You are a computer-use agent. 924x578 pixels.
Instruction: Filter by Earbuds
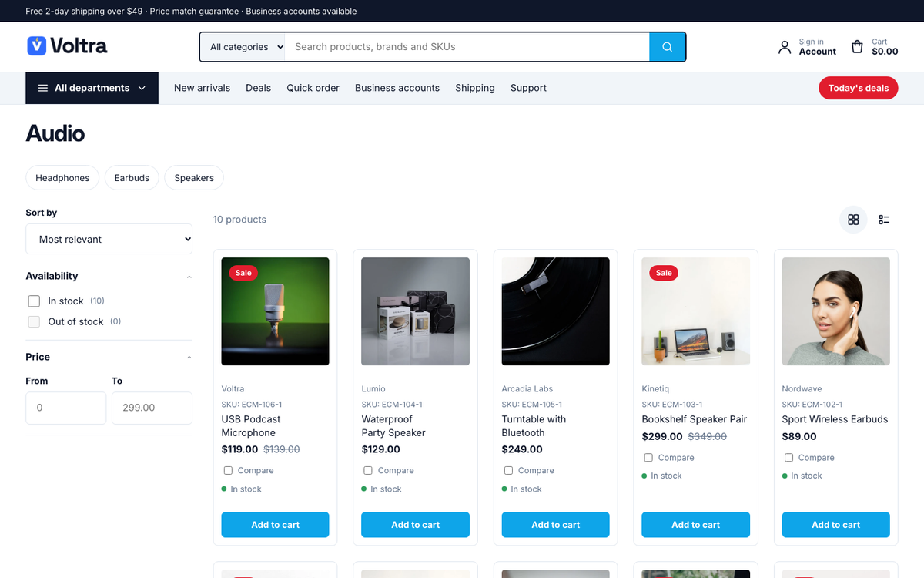132,178
